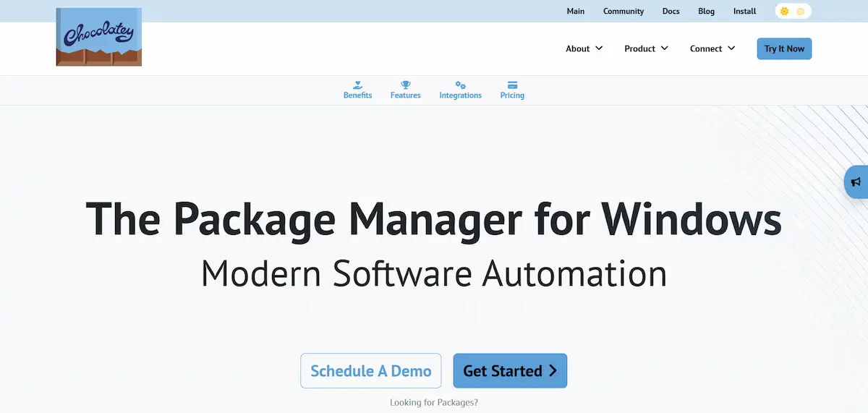Select the moon dark-theme option

[x=801, y=12]
